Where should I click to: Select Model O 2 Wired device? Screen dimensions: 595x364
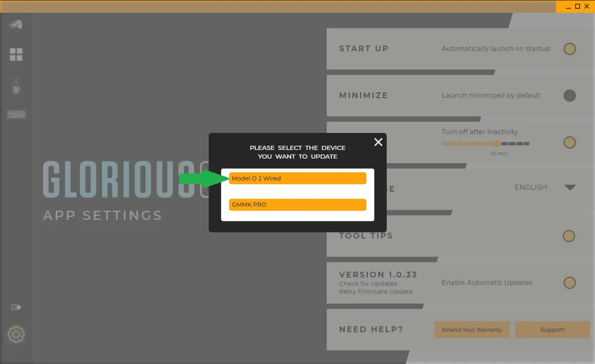(297, 178)
